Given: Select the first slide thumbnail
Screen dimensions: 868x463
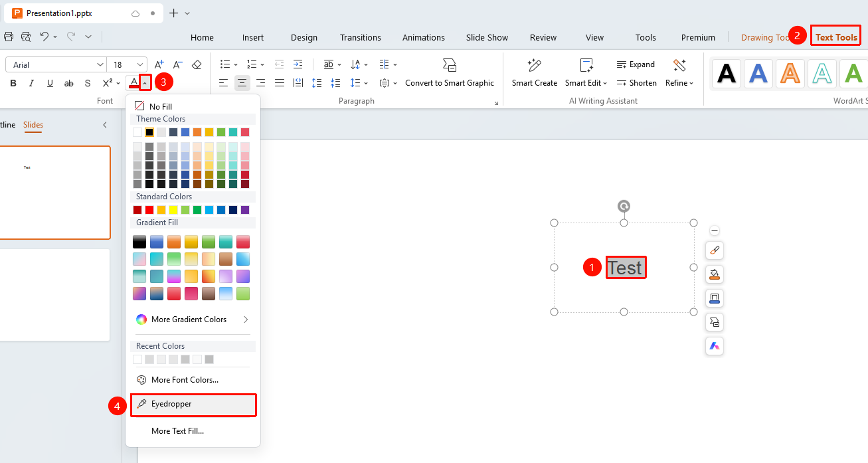Looking at the screenshot, I should pyautogui.click(x=54, y=193).
